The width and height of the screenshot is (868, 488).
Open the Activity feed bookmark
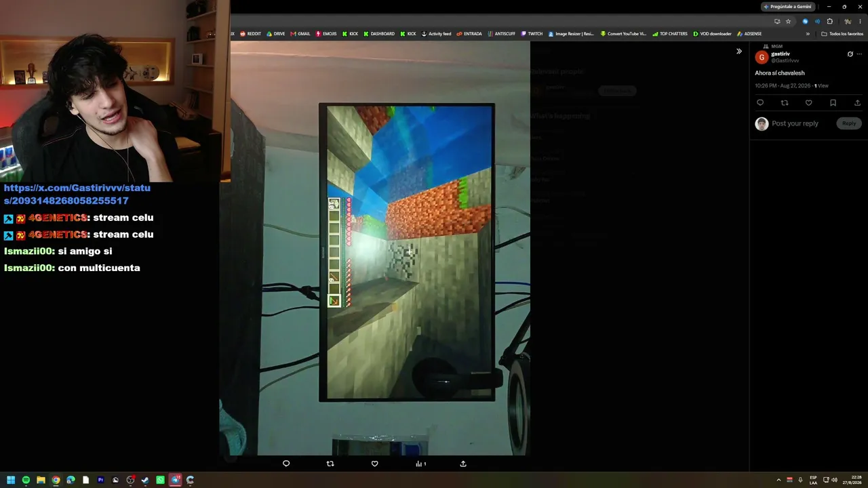tap(436, 34)
